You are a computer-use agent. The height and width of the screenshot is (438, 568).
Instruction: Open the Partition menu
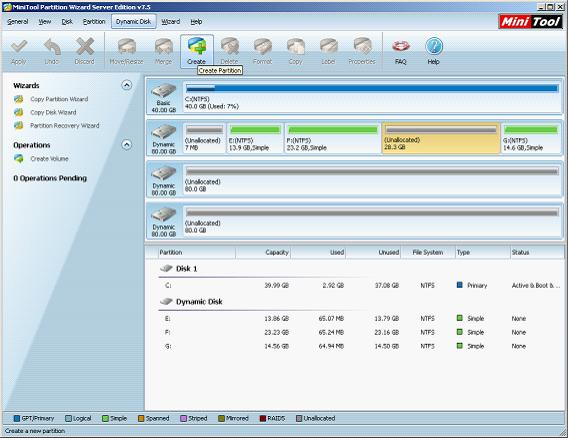pyautogui.click(x=94, y=22)
